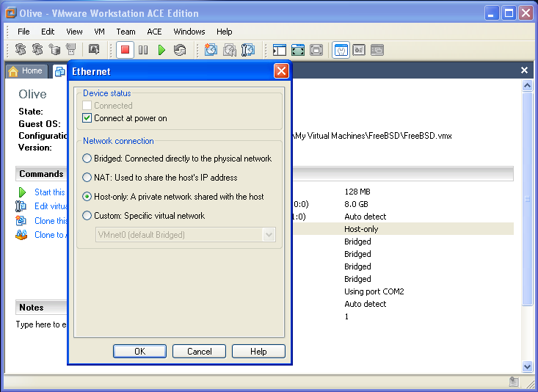
Task: Click the capture screen toolbar icon
Action: (94, 50)
